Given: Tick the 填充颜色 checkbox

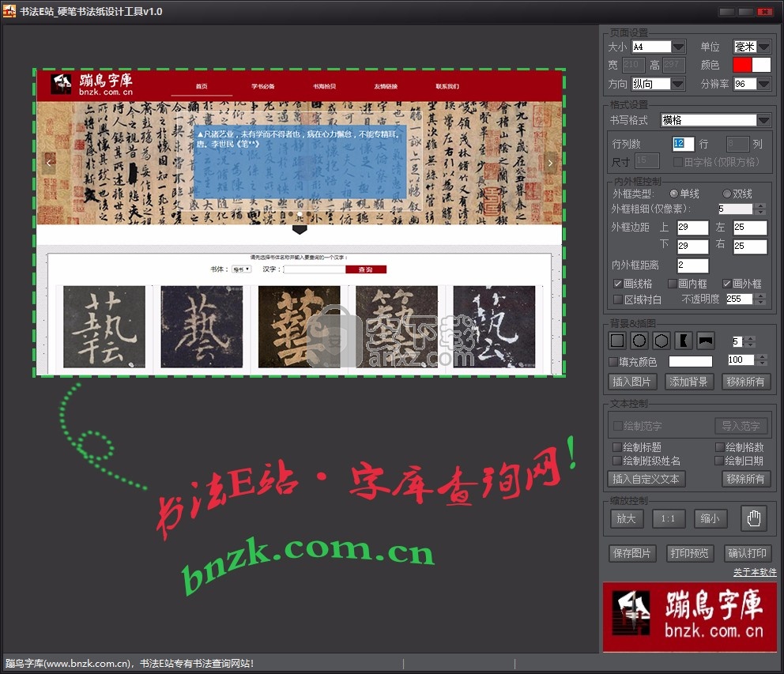Looking at the screenshot, I should click(613, 361).
